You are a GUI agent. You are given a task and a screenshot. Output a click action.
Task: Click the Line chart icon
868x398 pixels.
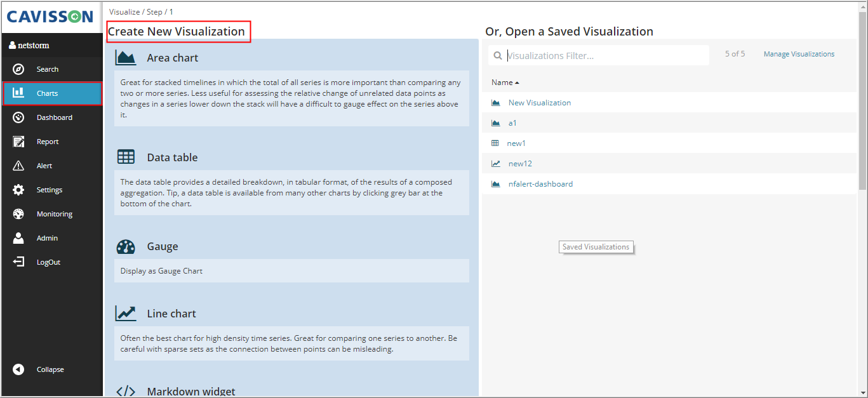click(126, 314)
